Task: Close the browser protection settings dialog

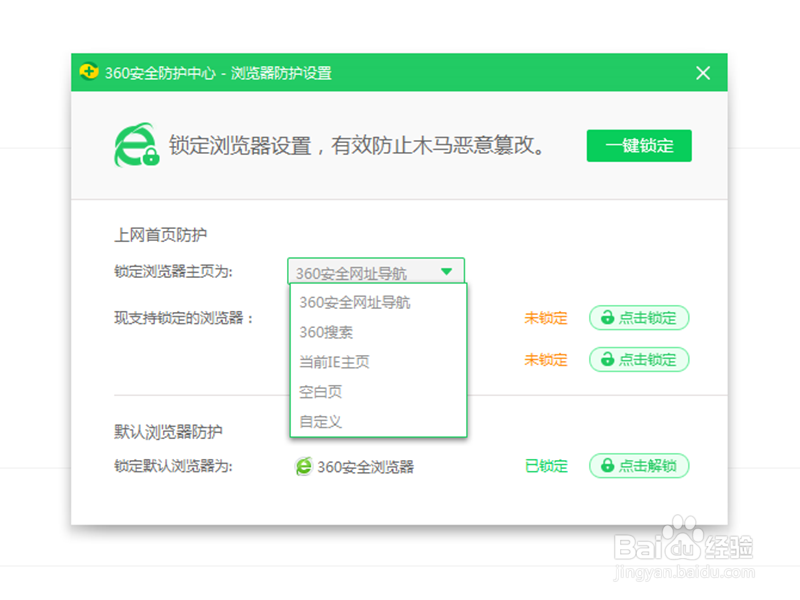Action: pos(703,73)
